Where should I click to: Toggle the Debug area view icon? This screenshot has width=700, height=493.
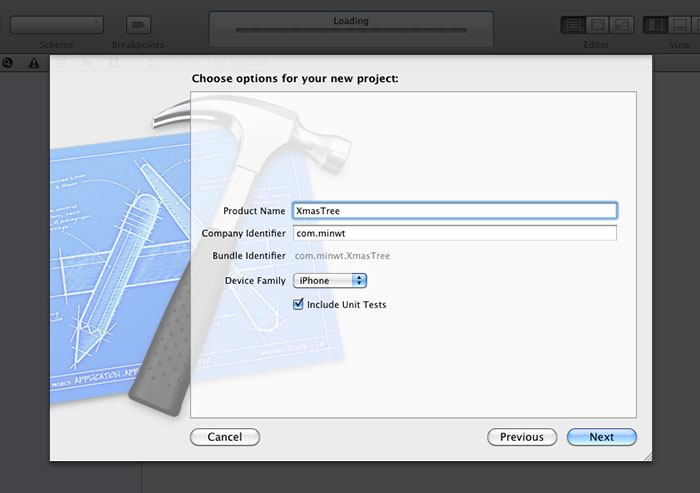tap(680, 25)
